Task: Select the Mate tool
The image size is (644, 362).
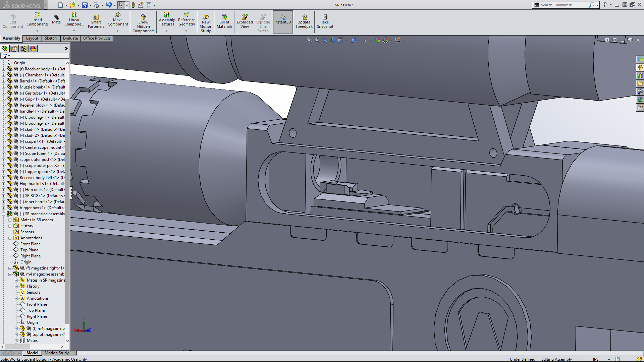Action: (x=56, y=19)
